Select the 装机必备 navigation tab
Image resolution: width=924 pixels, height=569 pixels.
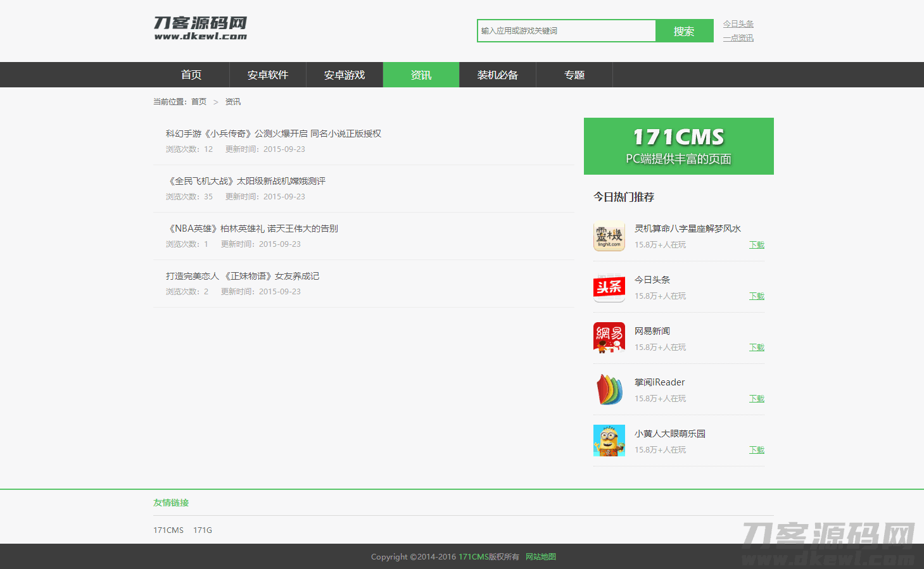click(x=498, y=75)
